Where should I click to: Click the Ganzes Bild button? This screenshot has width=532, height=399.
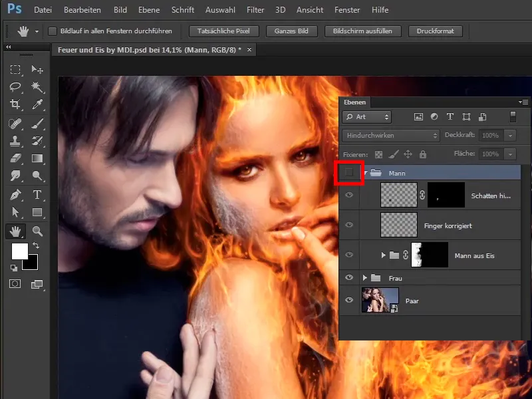291,31
